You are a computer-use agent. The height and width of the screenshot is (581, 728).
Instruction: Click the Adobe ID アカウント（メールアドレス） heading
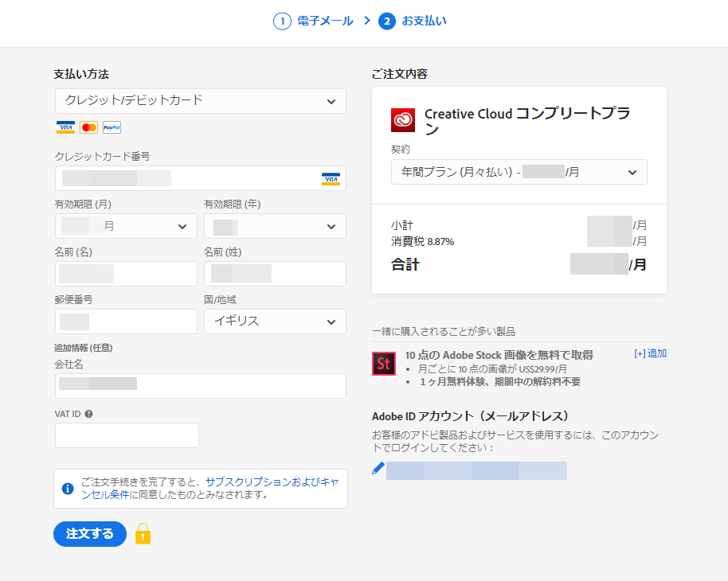470,416
